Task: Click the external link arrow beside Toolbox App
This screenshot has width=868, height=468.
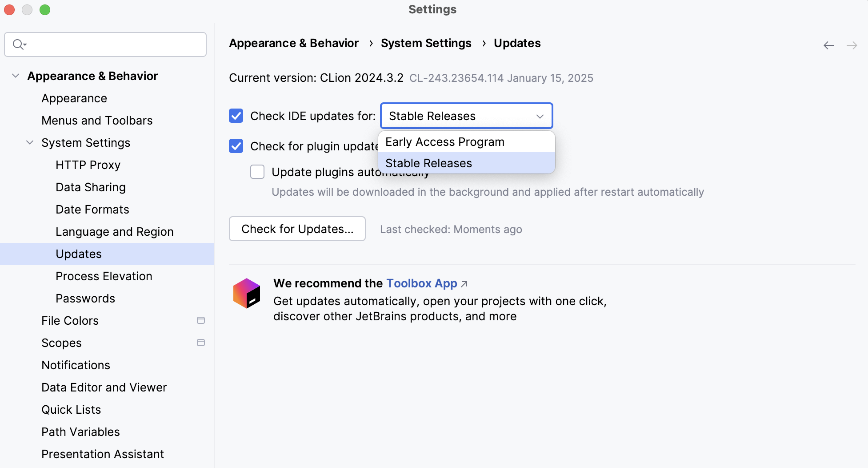Action: [x=464, y=284]
